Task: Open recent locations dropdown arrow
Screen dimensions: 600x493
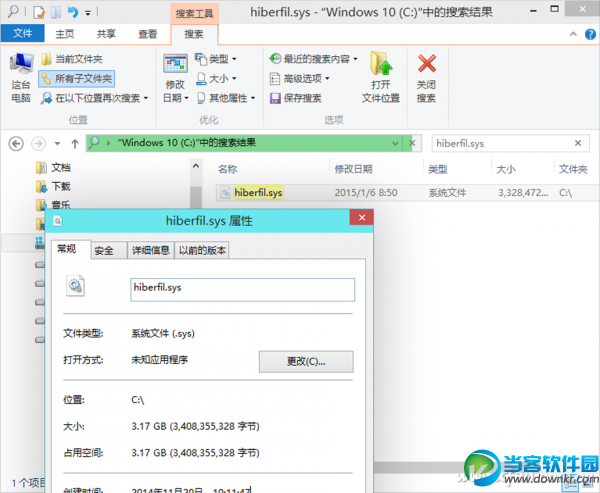Action: 57,144
